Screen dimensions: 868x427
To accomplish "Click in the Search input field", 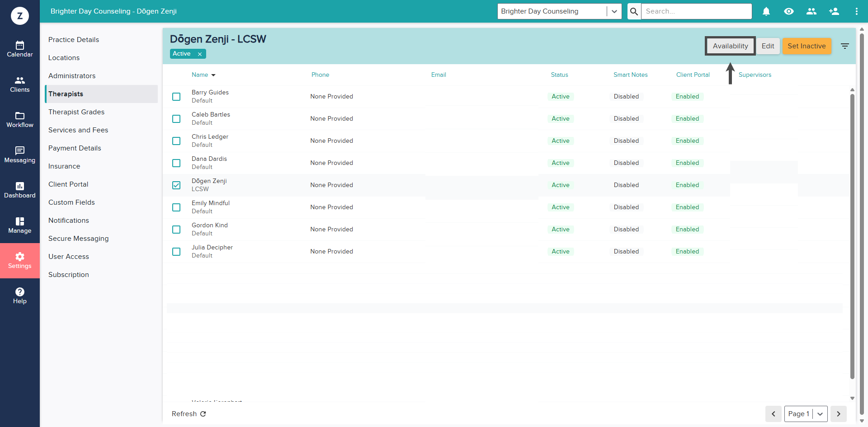I will click(696, 11).
